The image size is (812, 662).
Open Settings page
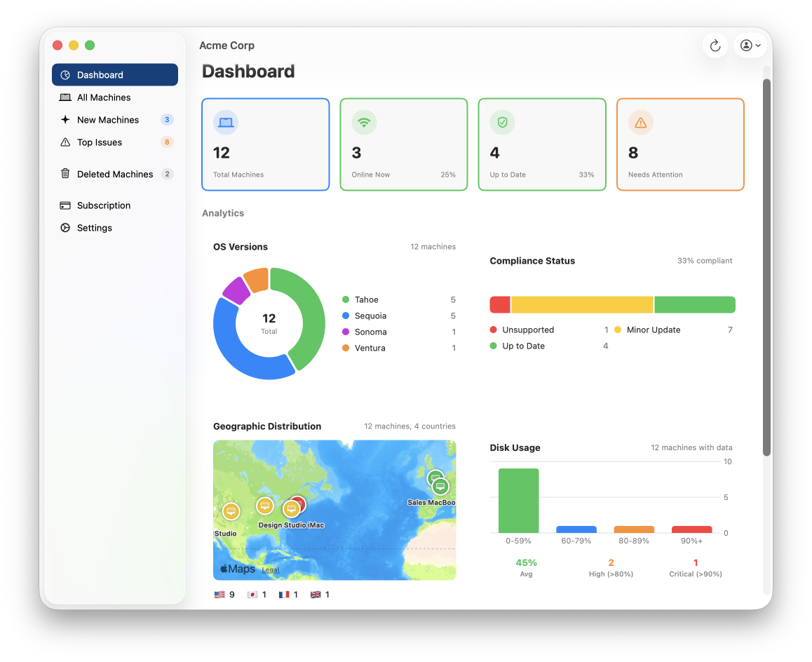[115, 228]
